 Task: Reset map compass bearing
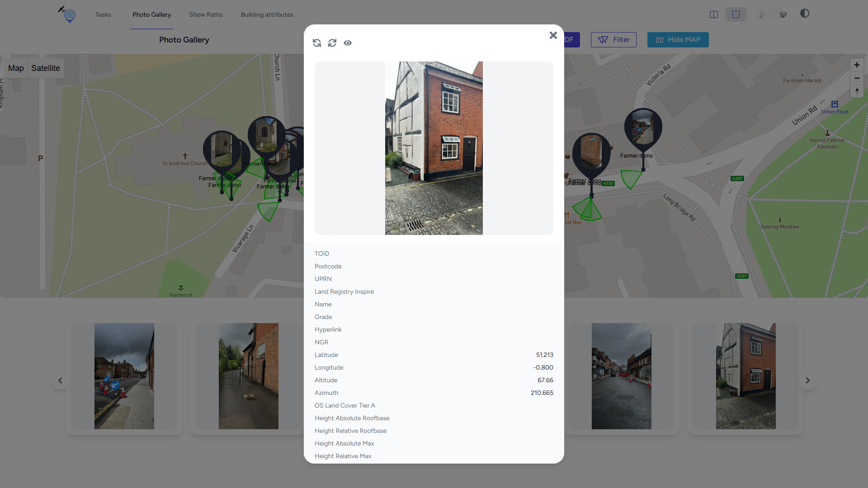857,91
